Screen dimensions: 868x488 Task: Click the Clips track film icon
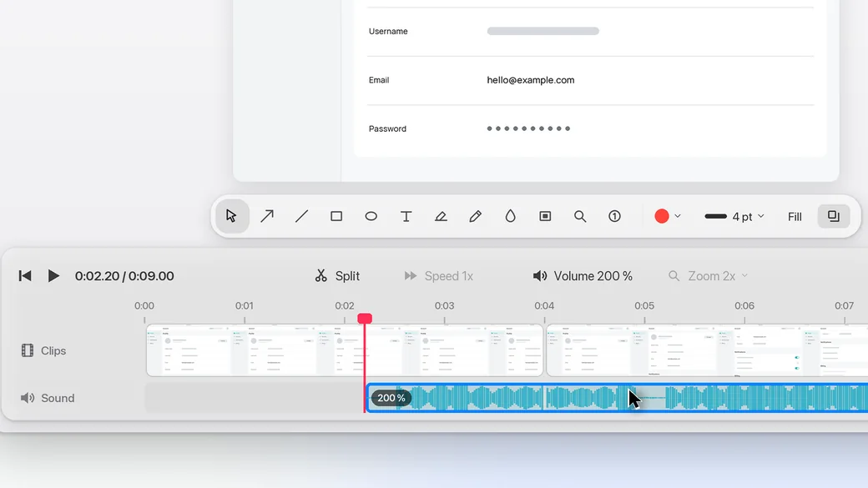[x=27, y=350]
